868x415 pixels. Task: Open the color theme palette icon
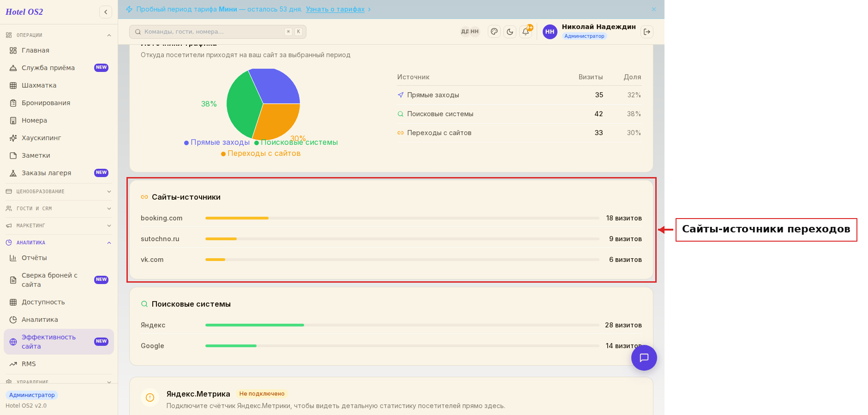tap(494, 32)
